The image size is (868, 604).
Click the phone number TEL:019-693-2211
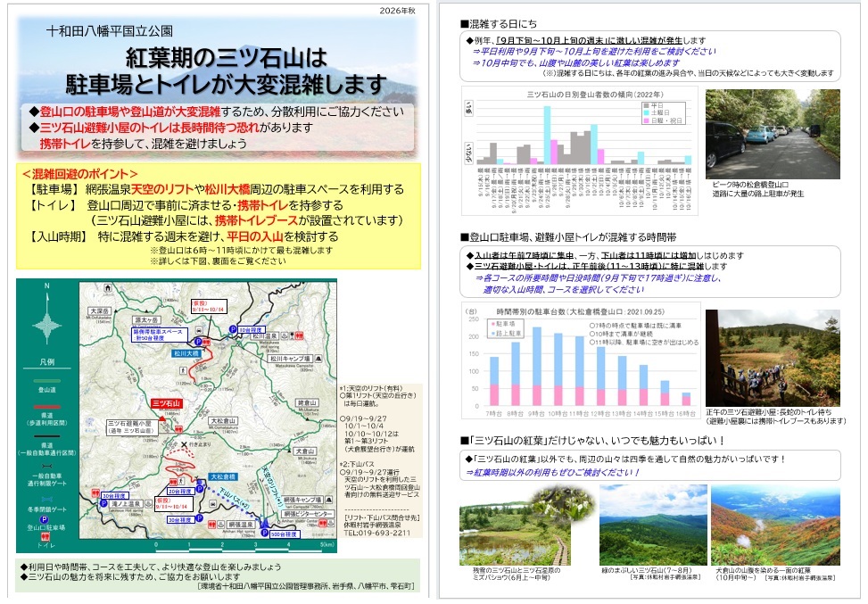(377, 533)
